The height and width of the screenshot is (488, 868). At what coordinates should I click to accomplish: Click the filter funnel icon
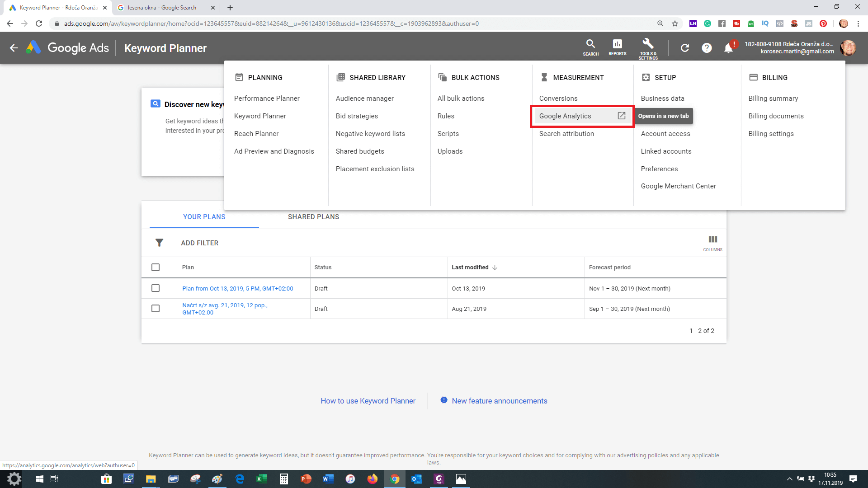tap(159, 243)
